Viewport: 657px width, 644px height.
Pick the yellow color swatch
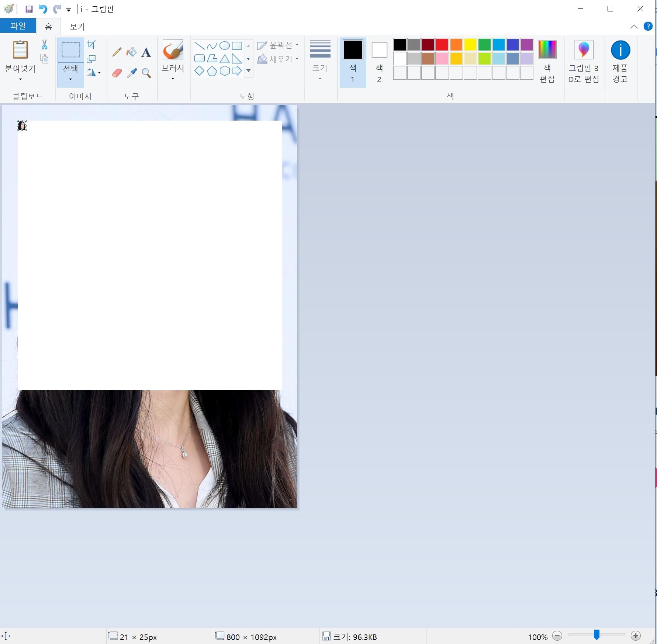point(470,45)
